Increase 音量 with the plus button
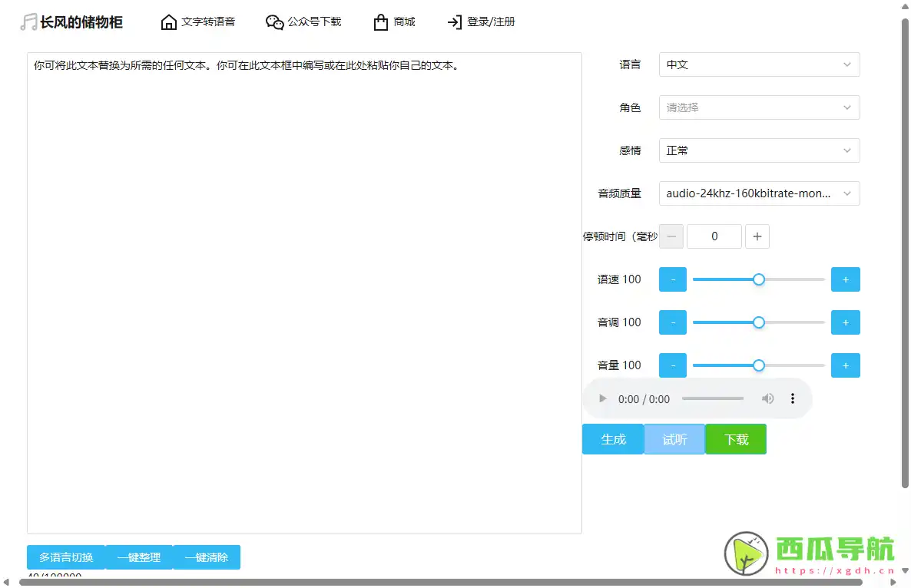 click(846, 365)
